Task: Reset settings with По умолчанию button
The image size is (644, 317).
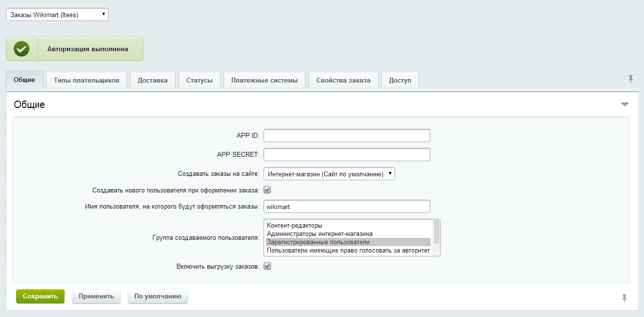Action: pos(157,296)
